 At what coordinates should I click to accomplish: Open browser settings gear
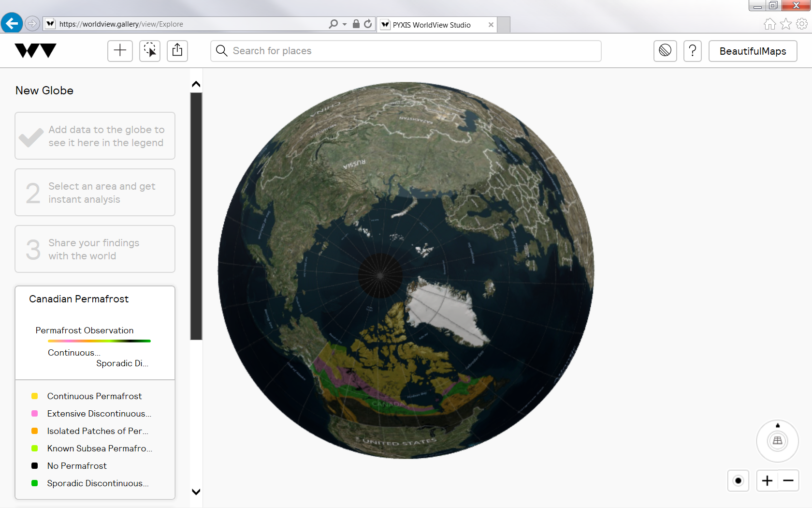pos(802,24)
